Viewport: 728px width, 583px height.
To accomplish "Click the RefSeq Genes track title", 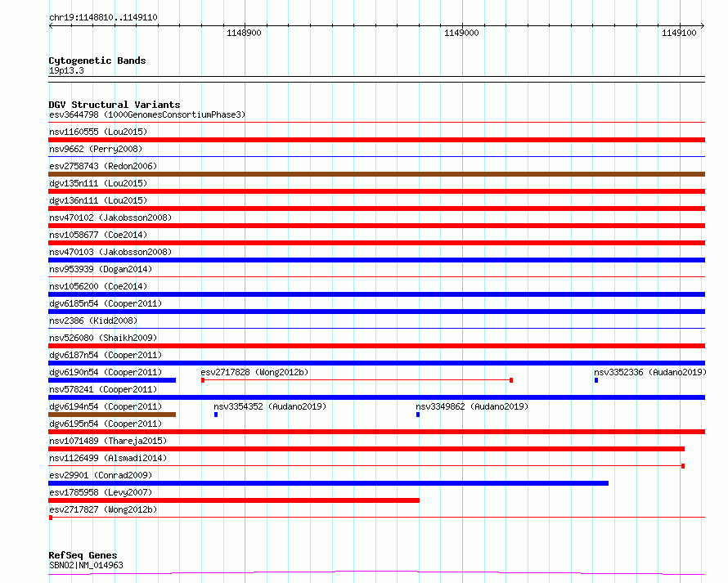I will [x=83, y=556].
